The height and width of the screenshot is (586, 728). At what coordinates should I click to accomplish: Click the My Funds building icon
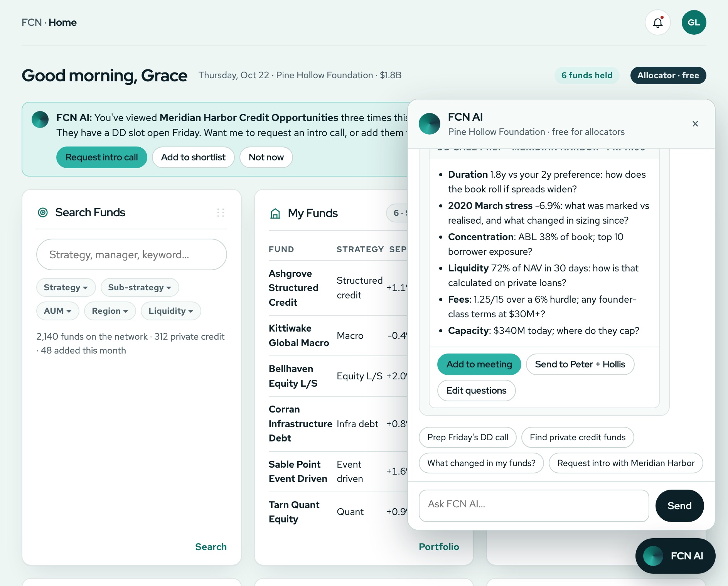point(275,213)
